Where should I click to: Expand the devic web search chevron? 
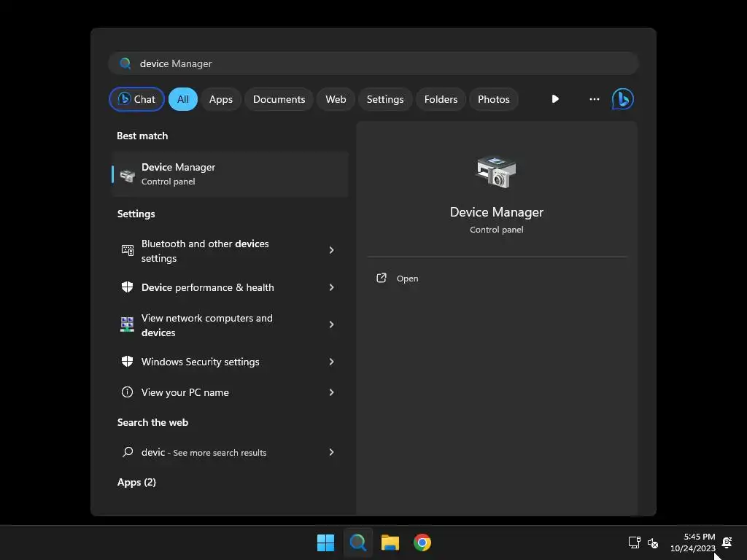[x=332, y=452]
